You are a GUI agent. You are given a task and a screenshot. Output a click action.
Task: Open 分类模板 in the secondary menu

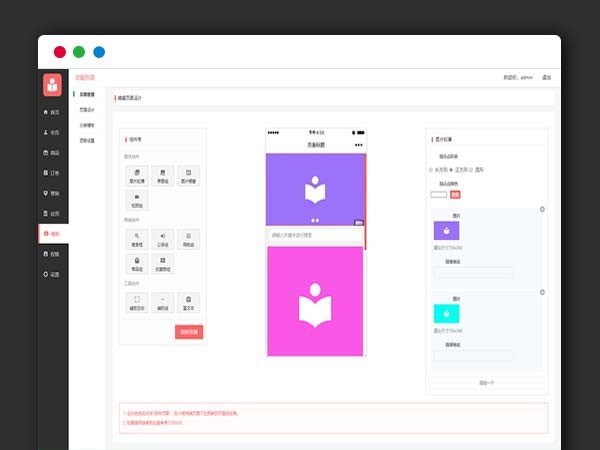point(87,125)
